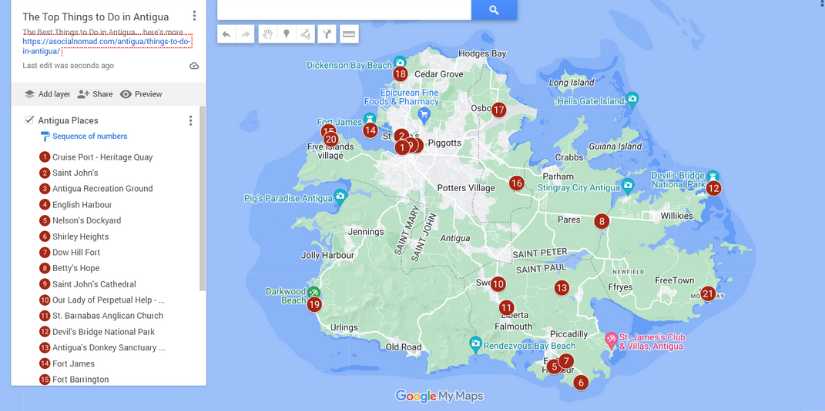Click map marker 8 near Pares
825x411 pixels.
[x=602, y=221]
